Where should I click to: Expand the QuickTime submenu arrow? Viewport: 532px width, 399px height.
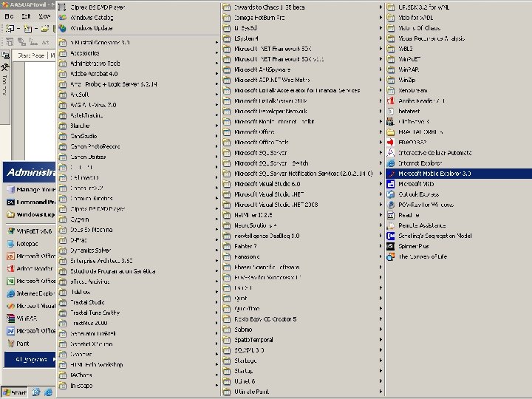[x=381, y=309]
